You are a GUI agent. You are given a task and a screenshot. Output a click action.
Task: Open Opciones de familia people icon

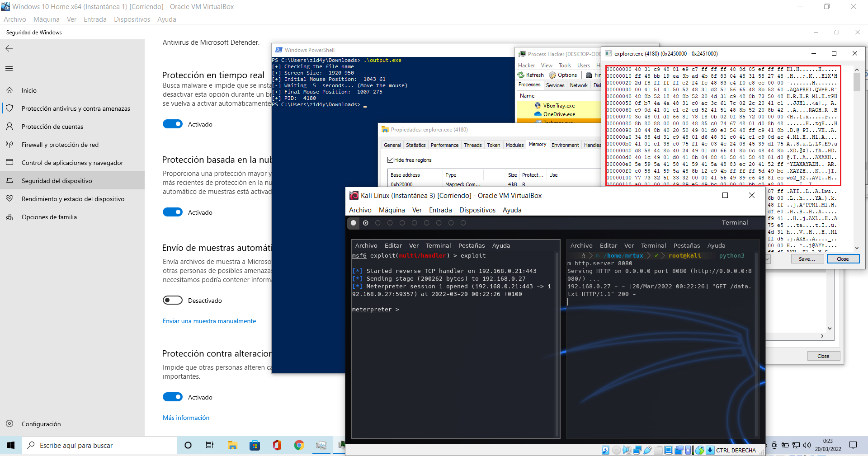[x=9, y=217]
